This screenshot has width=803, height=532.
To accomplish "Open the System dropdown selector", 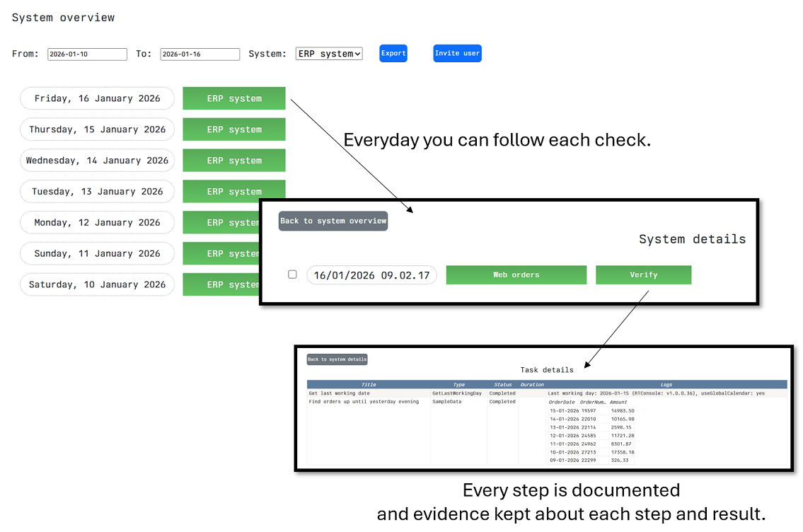I will (x=329, y=54).
